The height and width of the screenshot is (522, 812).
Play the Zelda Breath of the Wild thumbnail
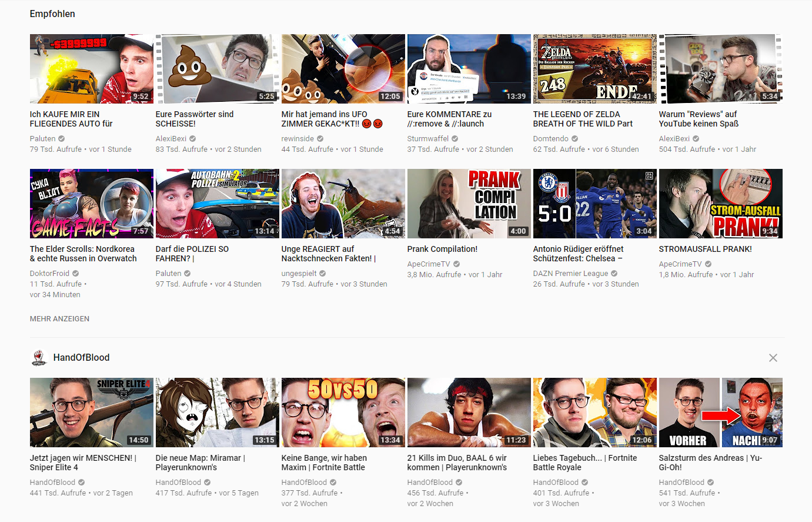click(x=594, y=69)
